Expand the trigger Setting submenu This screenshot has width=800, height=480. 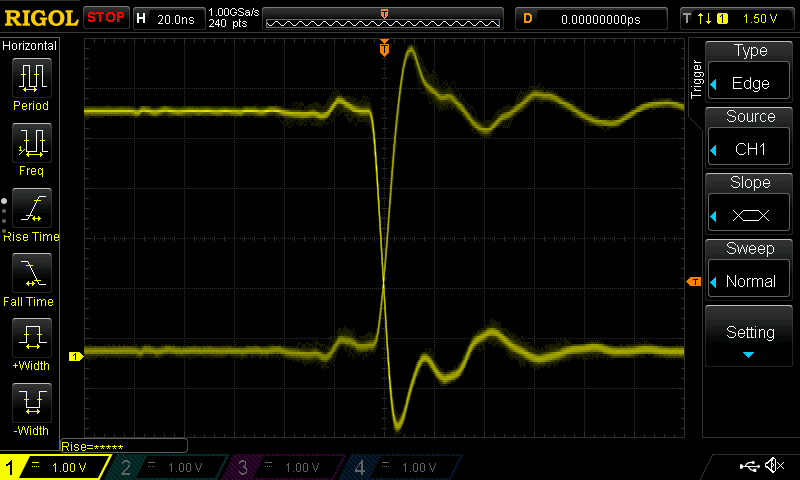point(750,337)
